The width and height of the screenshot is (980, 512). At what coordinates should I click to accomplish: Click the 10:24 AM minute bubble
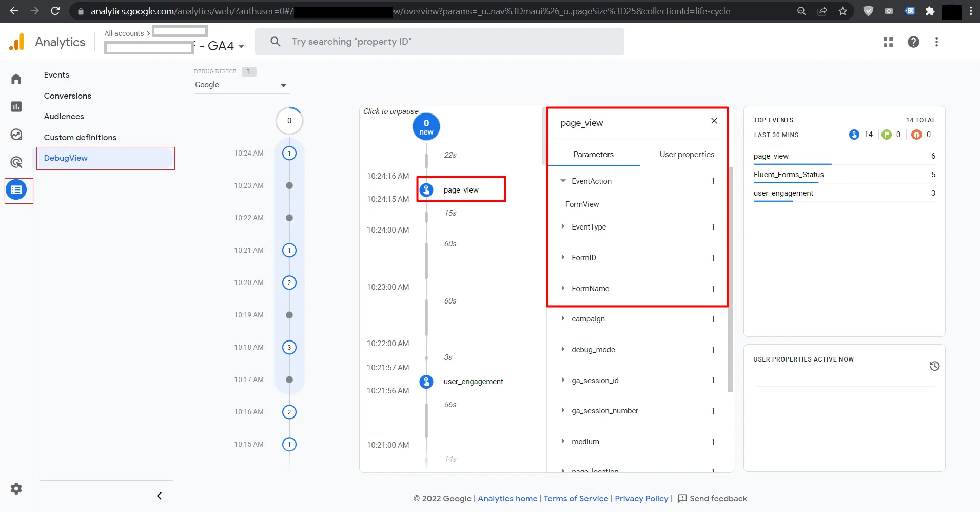[x=289, y=153]
